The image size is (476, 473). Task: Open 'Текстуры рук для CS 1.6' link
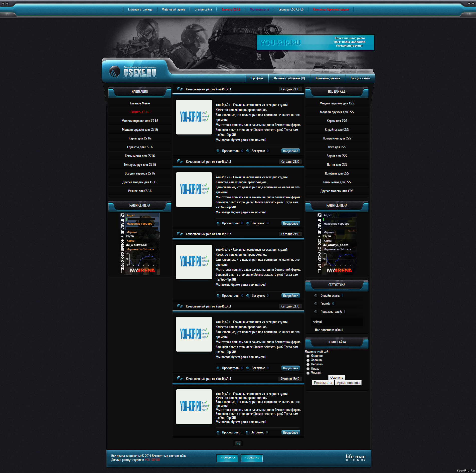(x=140, y=165)
